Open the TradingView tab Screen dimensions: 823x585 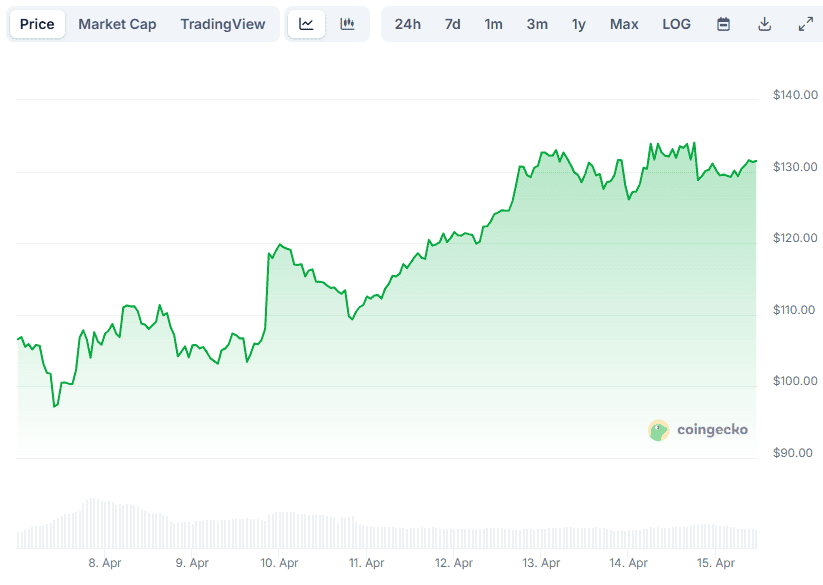pyautogui.click(x=223, y=24)
